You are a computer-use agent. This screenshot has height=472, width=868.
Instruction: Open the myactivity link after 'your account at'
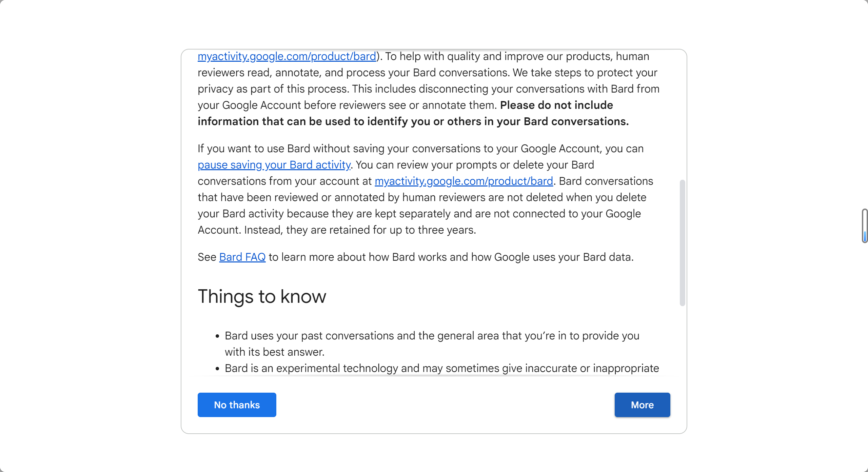click(x=464, y=181)
